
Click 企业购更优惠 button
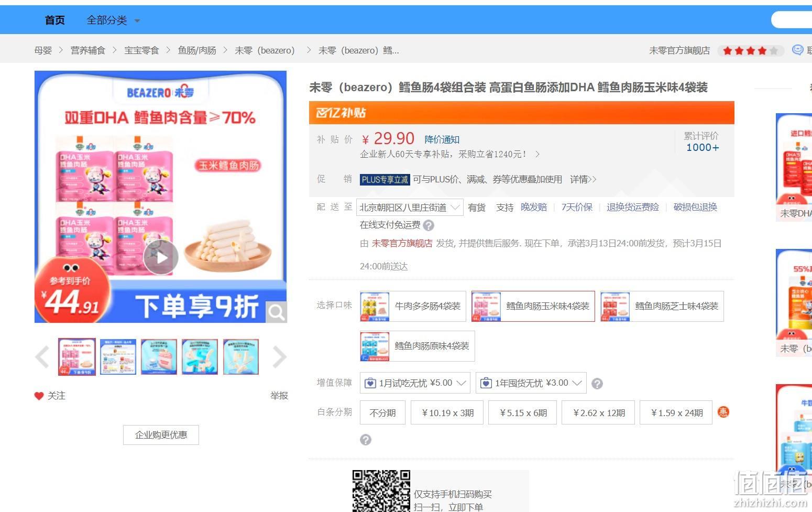point(161,435)
